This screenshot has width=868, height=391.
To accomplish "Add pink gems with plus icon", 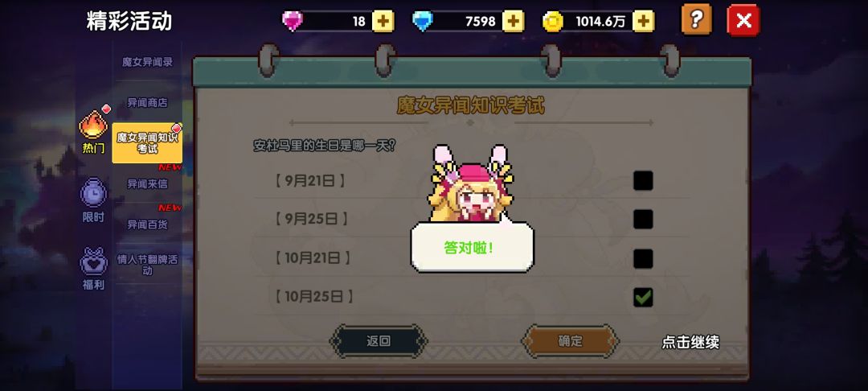I will click(383, 22).
